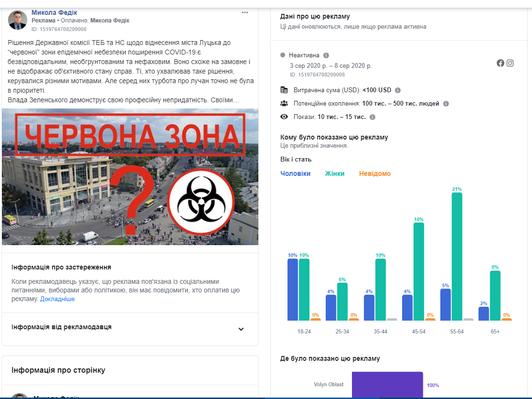This screenshot has height=399, width=532.
Task: Click the eye icon for Покази
Action: click(x=284, y=117)
